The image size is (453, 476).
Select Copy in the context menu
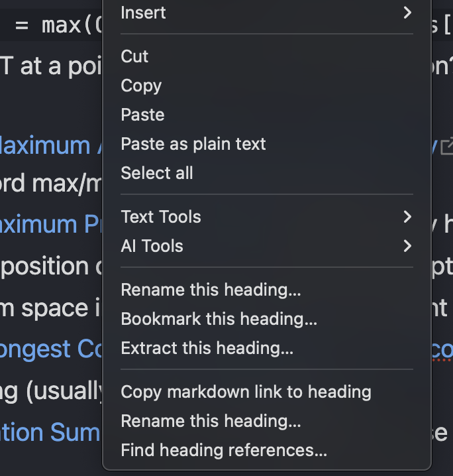(x=267, y=86)
